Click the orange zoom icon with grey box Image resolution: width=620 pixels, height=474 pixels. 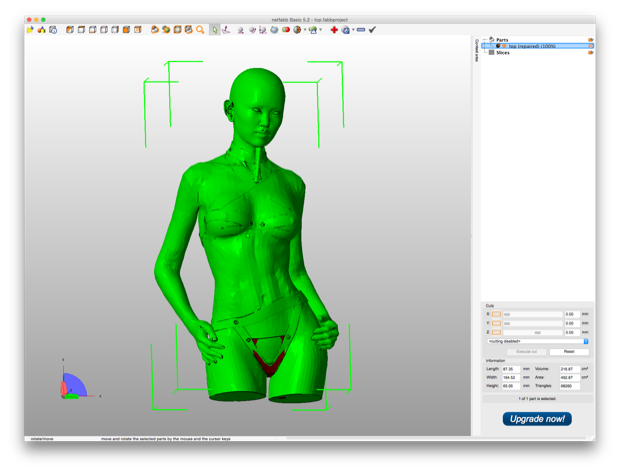point(189,30)
